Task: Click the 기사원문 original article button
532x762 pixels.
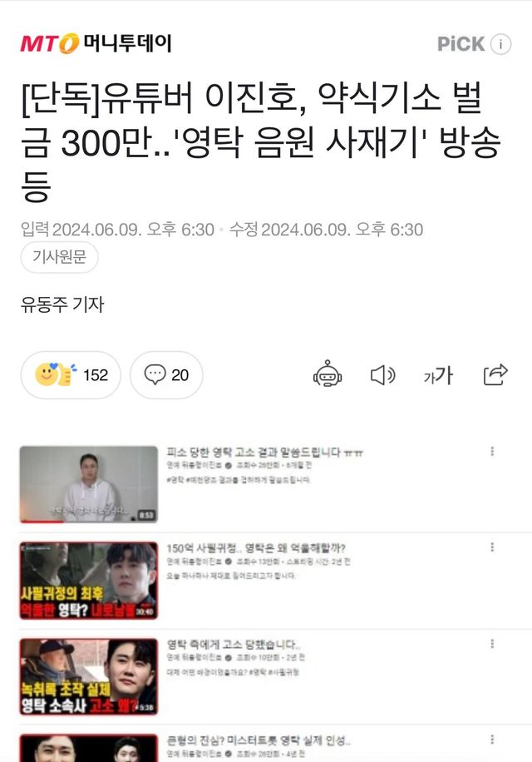Action: (x=59, y=256)
